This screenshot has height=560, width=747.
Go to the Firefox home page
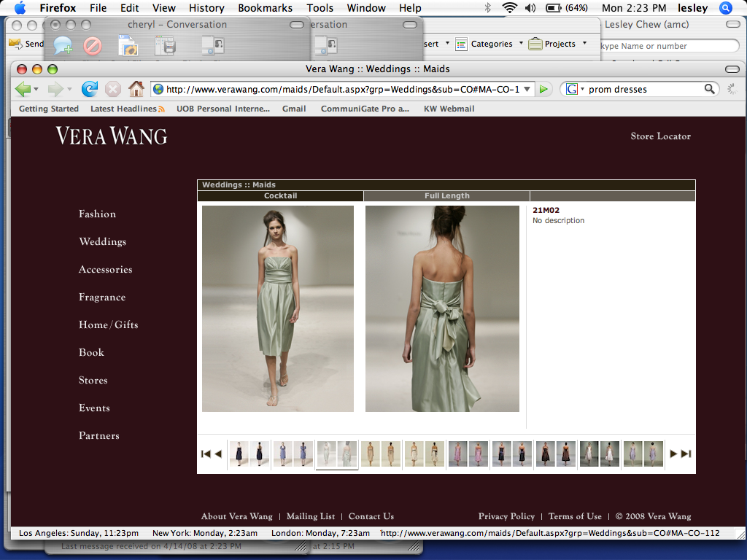136,88
